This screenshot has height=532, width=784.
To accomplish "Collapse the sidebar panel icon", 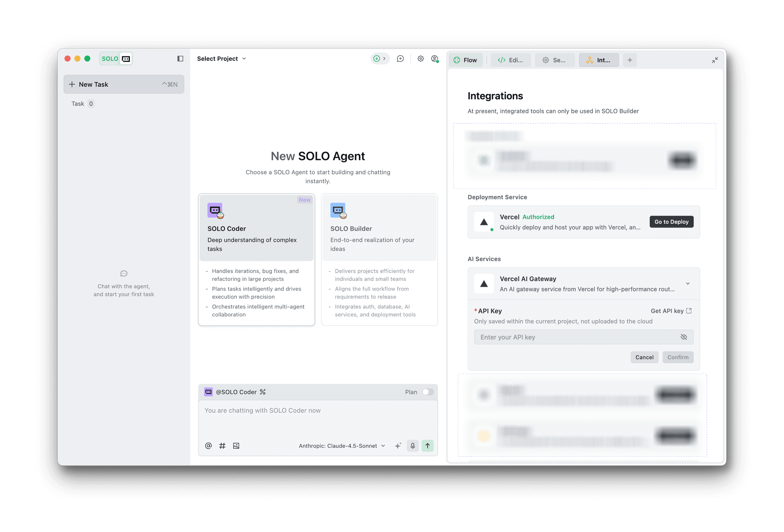I will coord(180,59).
